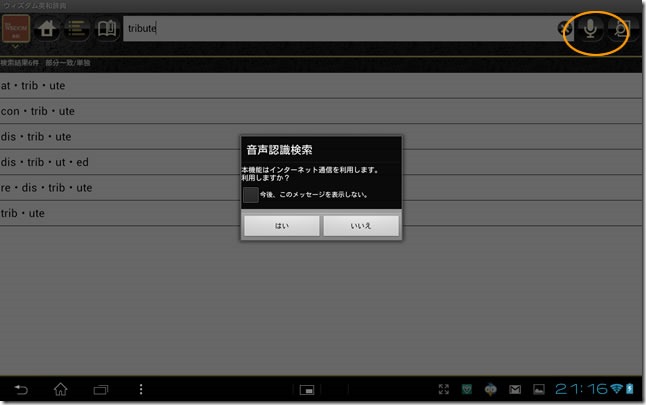This screenshot has width=646, height=405.
Task: Open the at・trib・ute result
Action: [321, 86]
